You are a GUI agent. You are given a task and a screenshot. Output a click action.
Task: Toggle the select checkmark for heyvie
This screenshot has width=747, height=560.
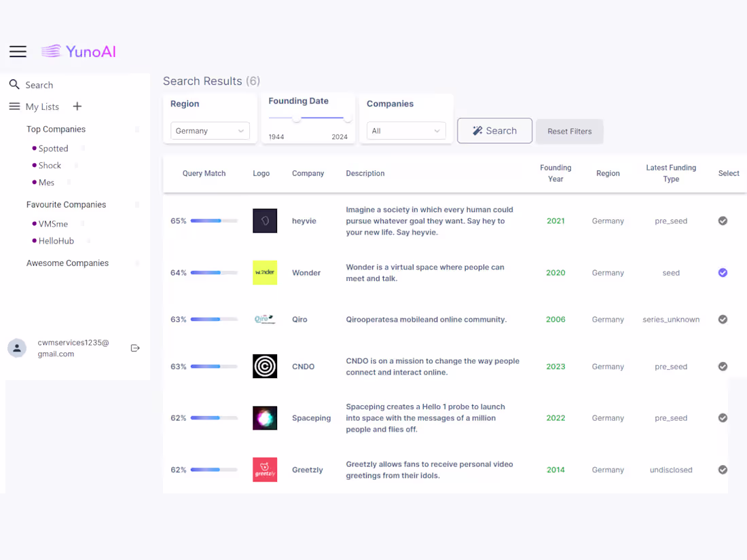coord(723,221)
